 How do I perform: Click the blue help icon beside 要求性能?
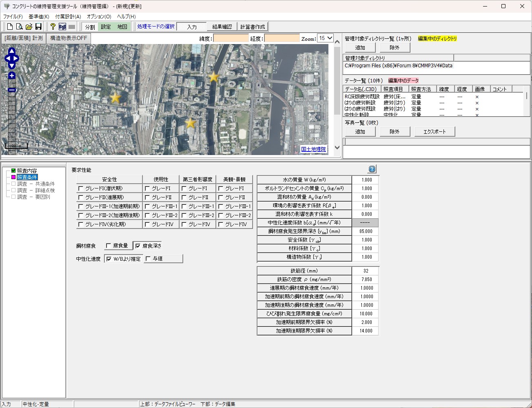point(372,169)
